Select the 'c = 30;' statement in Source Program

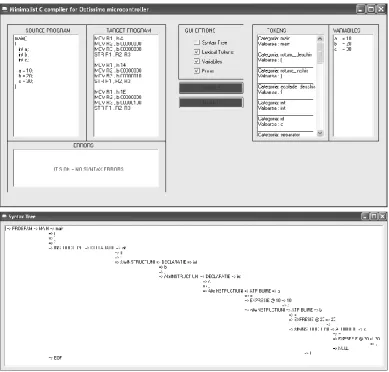point(26,81)
